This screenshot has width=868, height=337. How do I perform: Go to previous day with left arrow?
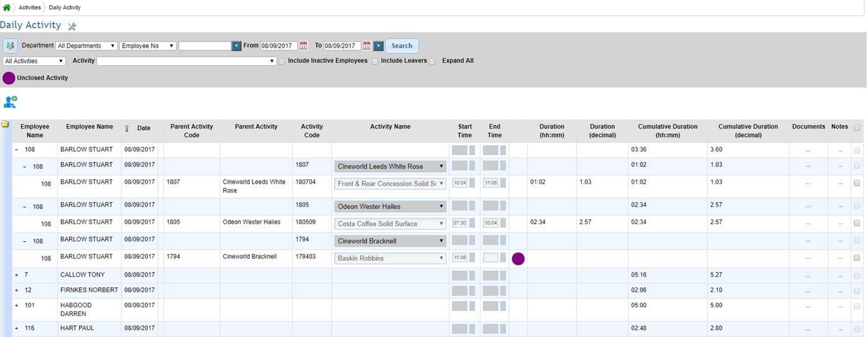[x=236, y=46]
